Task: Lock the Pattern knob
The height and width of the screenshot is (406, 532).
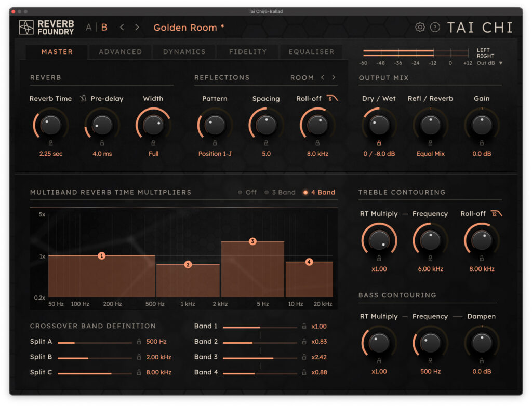Action: pos(215,143)
